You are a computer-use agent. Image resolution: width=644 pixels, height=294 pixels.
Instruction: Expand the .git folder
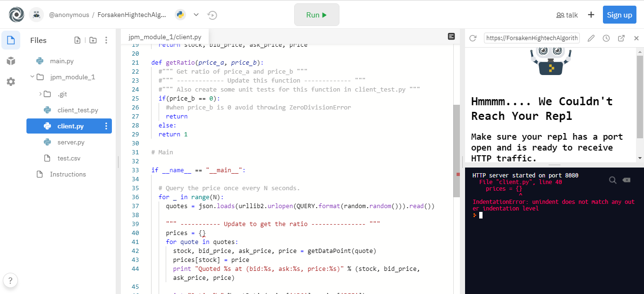tap(41, 94)
